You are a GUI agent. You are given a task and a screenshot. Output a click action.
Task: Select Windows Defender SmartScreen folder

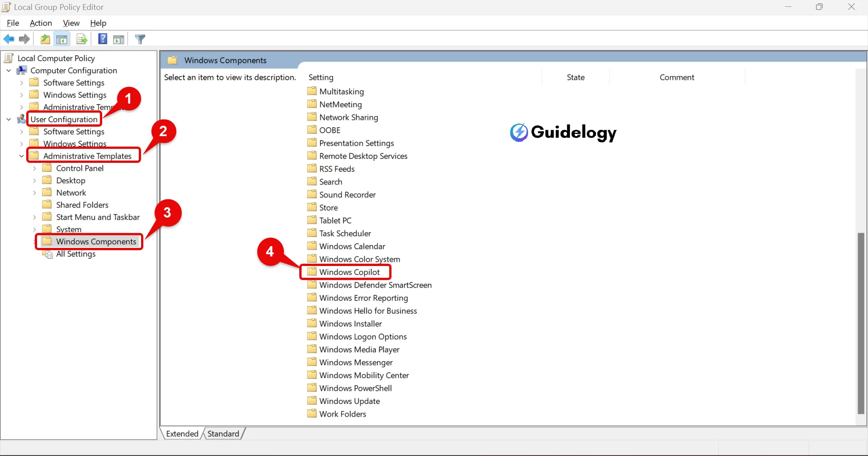pos(375,285)
